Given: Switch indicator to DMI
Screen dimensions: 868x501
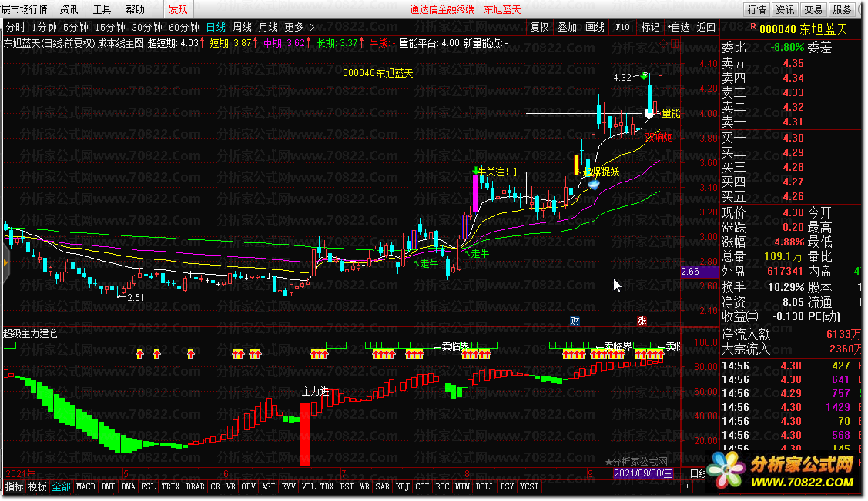Looking at the screenshot, I should [109, 486].
